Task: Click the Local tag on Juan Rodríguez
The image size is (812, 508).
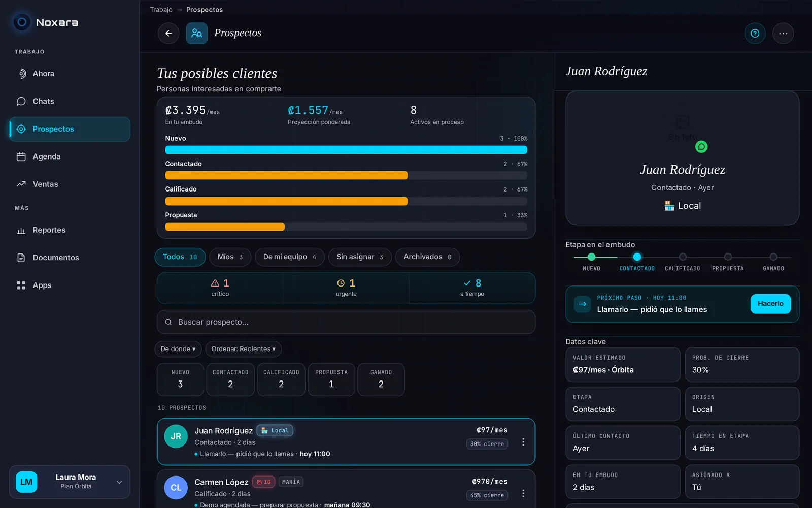Action: (275, 430)
